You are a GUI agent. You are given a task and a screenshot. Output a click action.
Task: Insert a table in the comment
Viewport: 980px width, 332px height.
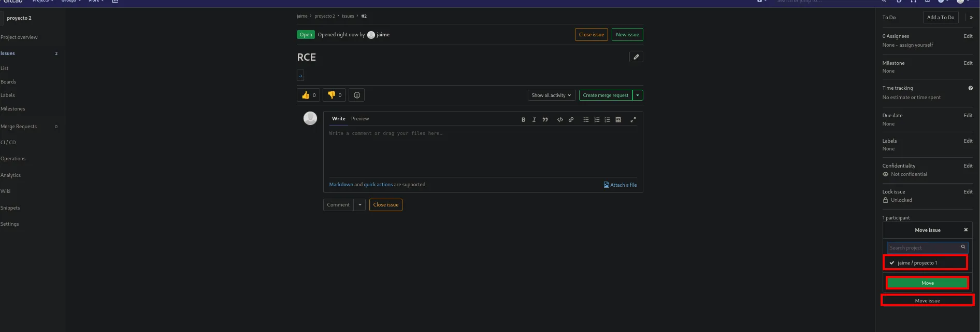(618, 120)
